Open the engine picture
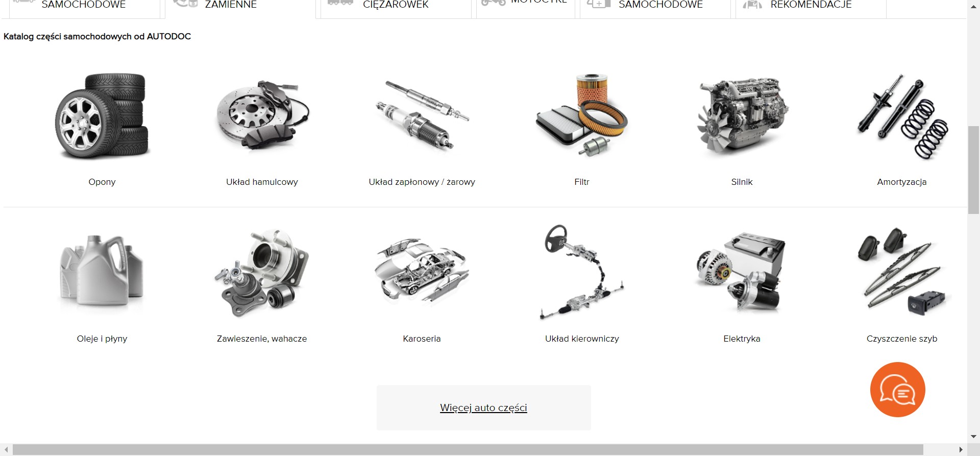980x456 pixels. click(x=742, y=115)
